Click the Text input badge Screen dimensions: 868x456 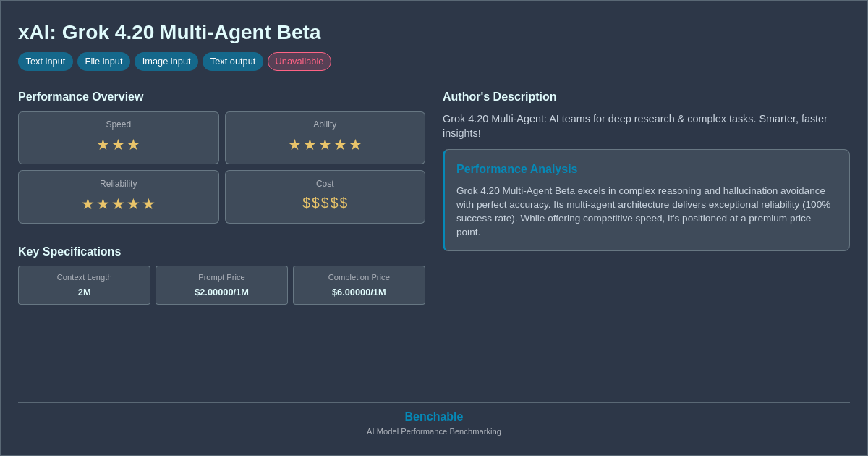coord(46,62)
